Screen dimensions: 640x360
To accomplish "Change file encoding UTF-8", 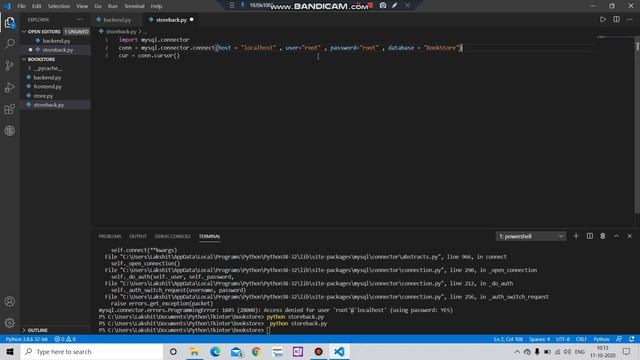I will tap(563, 339).
